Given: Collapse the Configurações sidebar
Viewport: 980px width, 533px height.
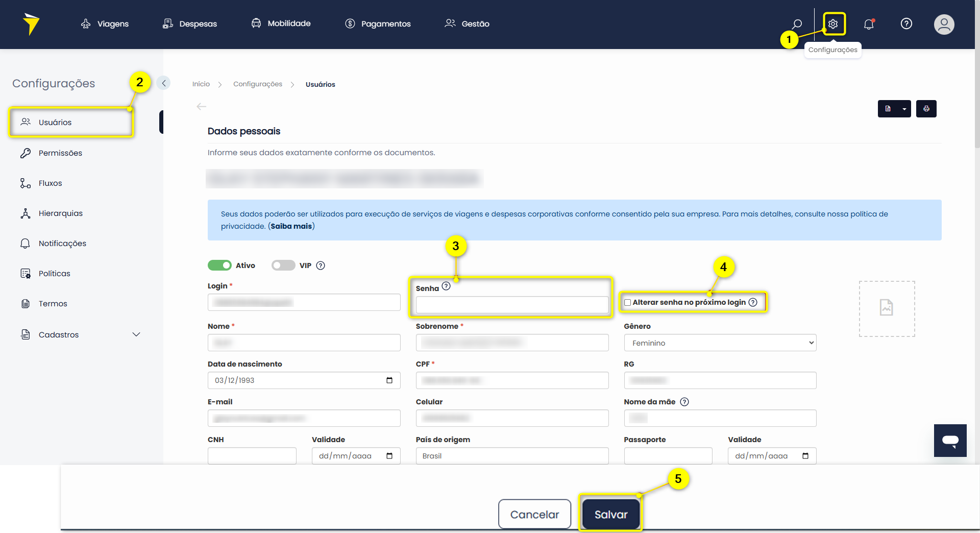Looking at the screenshot, I should point(164,83).
